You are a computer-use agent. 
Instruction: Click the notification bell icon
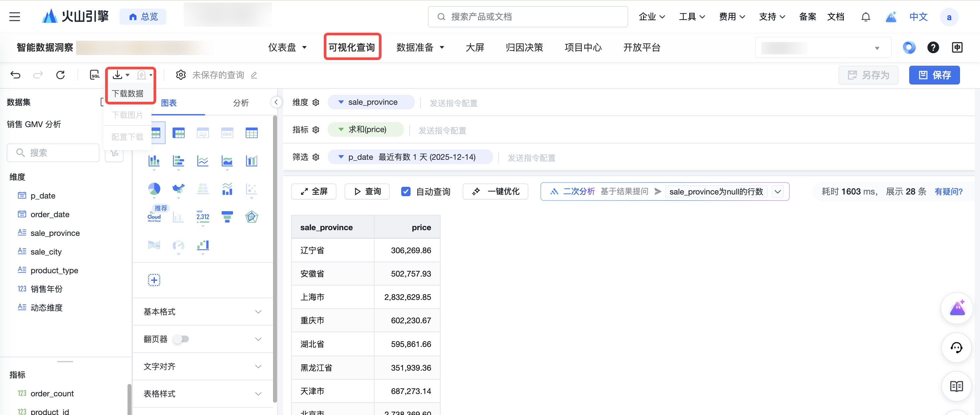tap(866, 17)
